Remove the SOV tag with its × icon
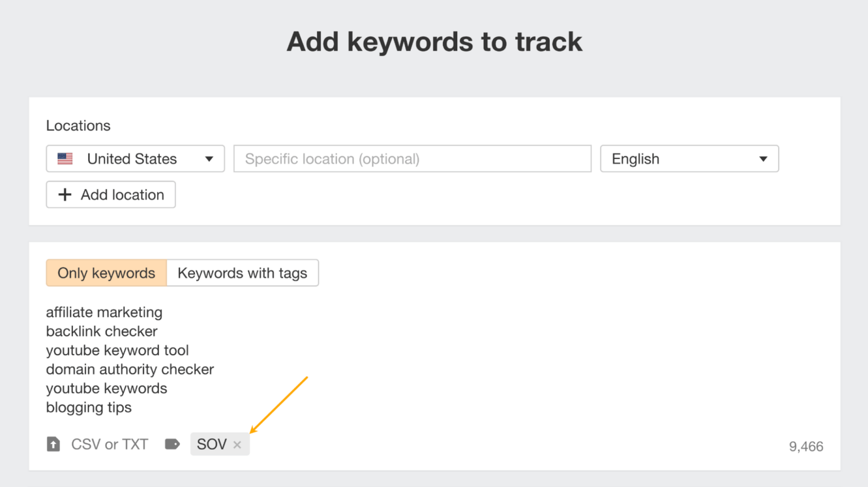 237,445
